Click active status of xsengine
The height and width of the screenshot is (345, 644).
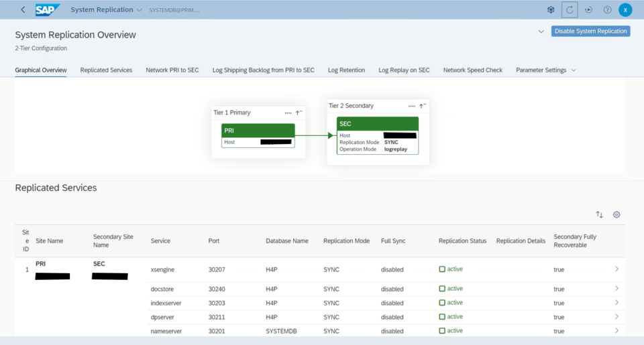451,269
